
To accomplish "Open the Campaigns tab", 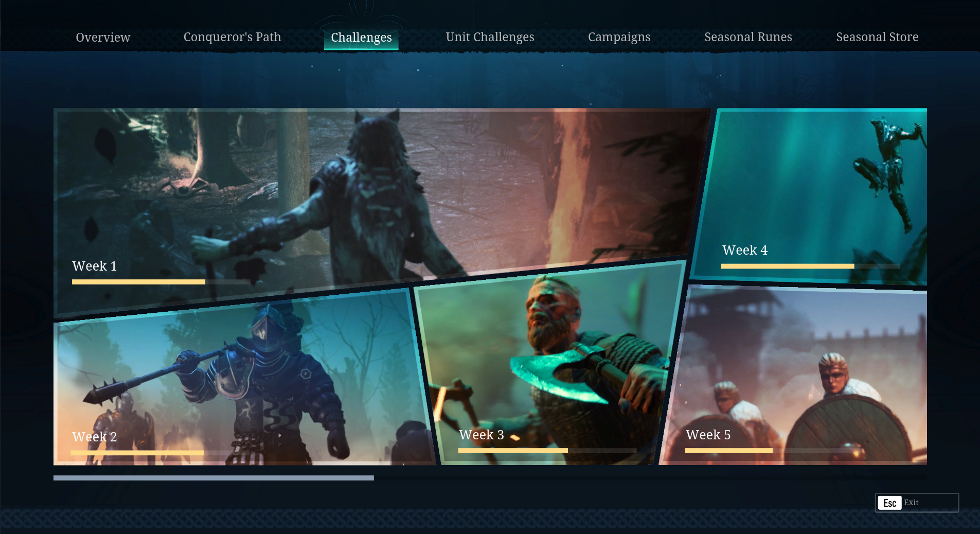I will [619, 37].
